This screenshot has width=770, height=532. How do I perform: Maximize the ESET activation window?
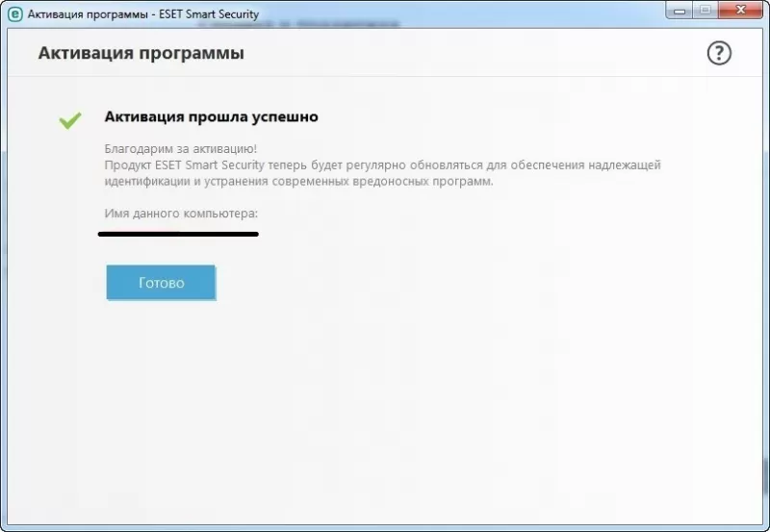coord(706,11)
